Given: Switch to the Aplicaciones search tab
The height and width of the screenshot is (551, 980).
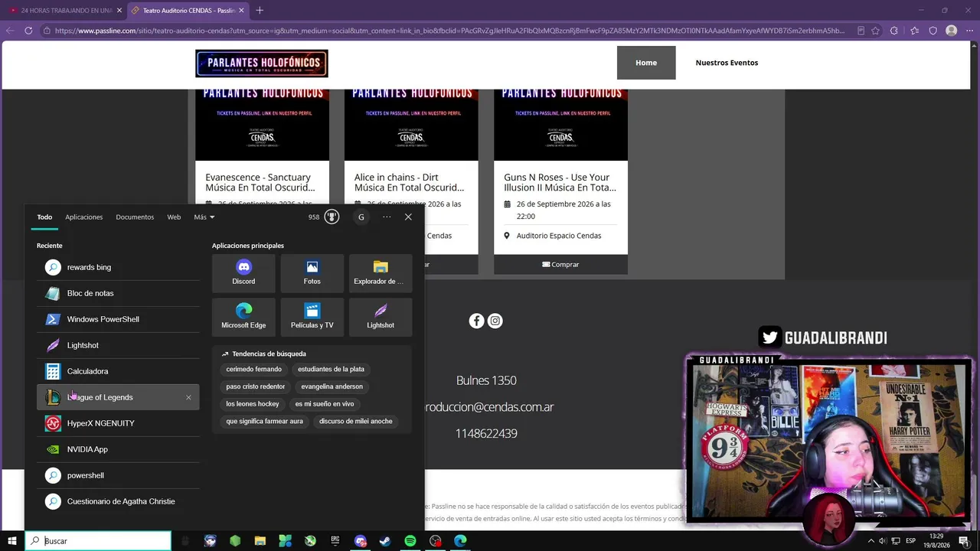Looking at the screenshot, I should click(83, 217).
